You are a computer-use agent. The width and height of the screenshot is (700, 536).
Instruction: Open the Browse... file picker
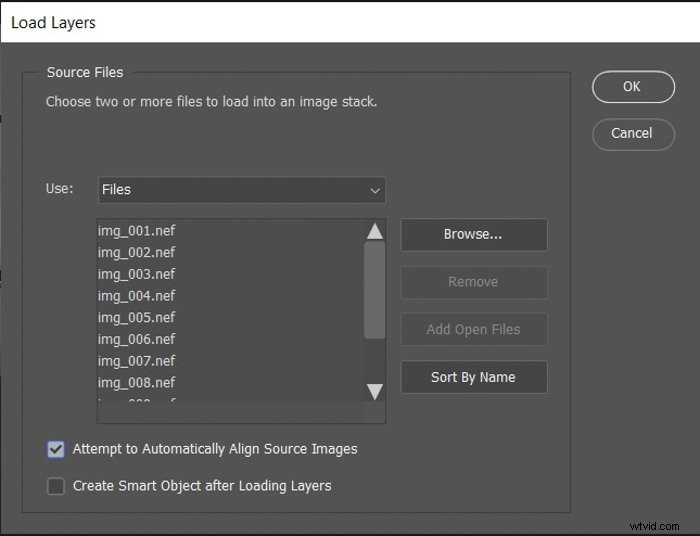pos(474,235)
